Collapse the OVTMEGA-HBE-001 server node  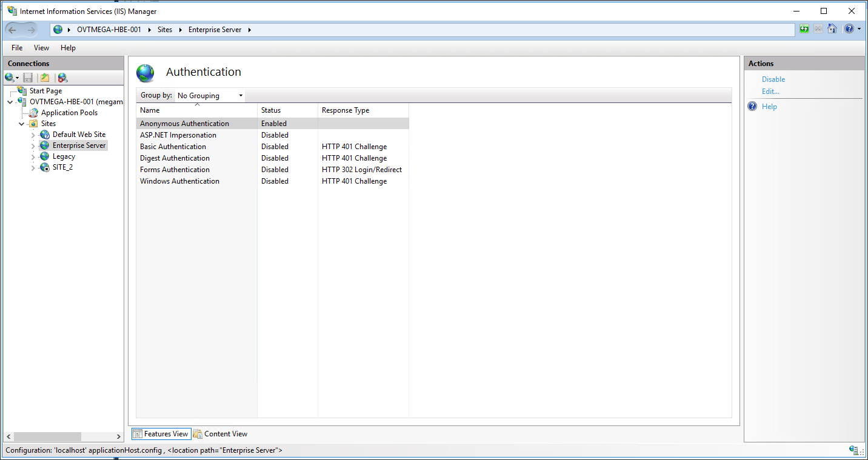coord(10,102)
